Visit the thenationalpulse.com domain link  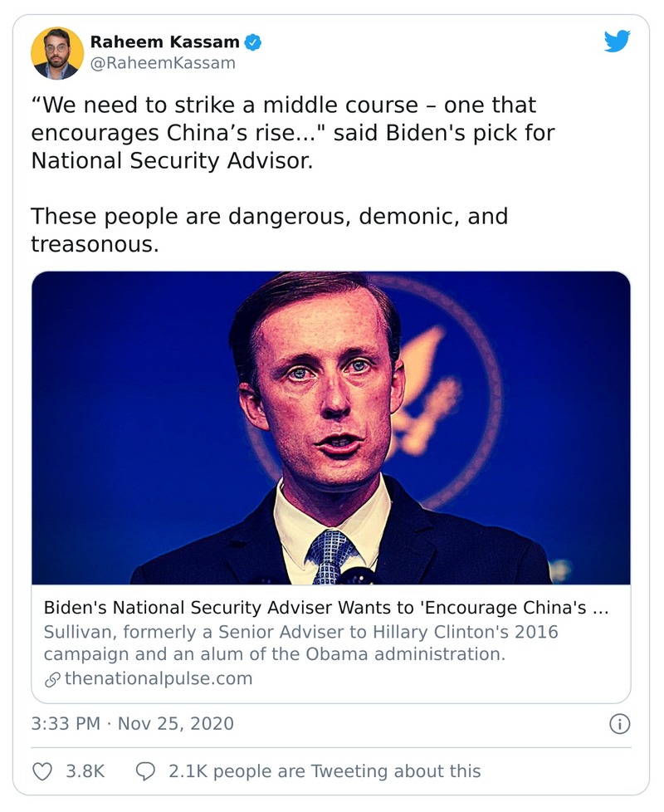[x=158, y=678]
